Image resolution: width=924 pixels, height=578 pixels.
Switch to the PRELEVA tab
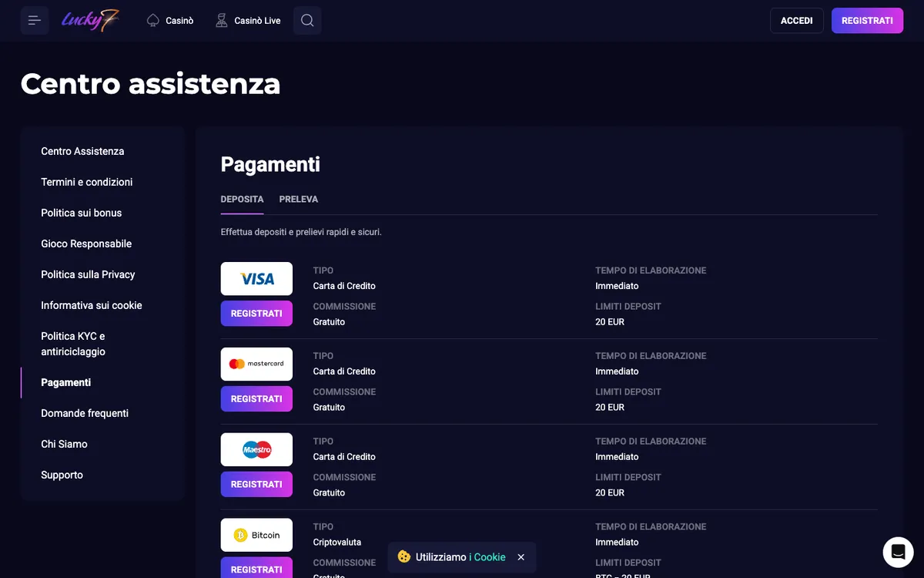pos(299,199)
